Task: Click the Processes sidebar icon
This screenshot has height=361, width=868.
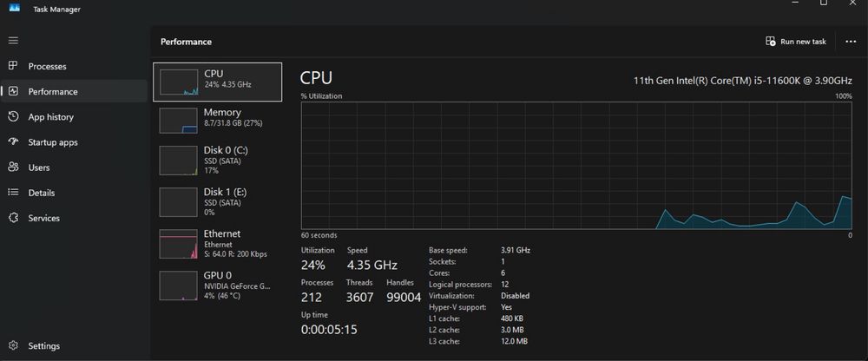Action: 13,66
